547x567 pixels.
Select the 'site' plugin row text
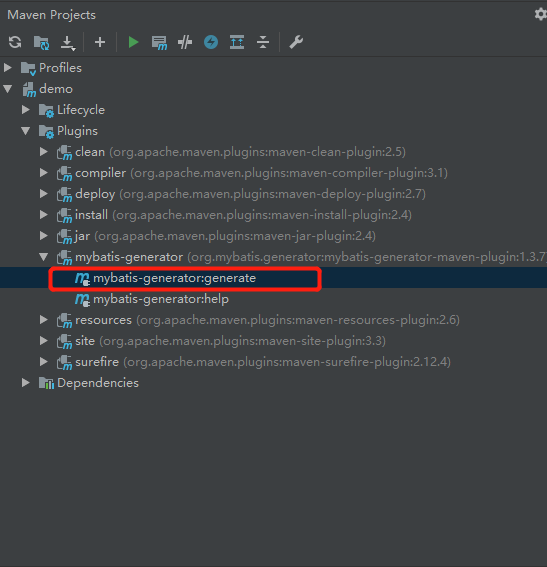tap(230, 341)
